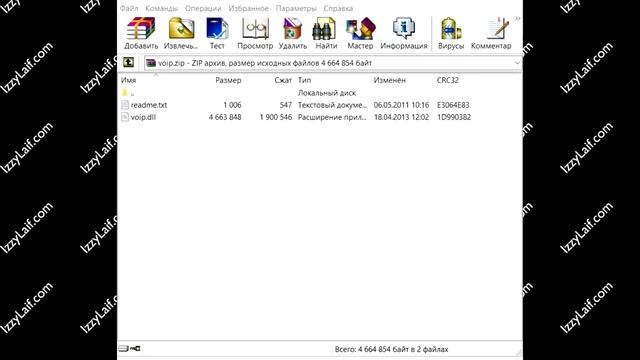Viewport: 640px width, 360px height.
Task: Click the Извлечь (Extract) toolbar icon
Action: point(181,29)
